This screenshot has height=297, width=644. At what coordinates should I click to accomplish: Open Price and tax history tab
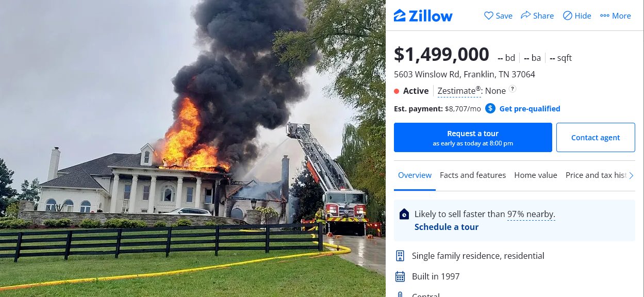(596, 175)
